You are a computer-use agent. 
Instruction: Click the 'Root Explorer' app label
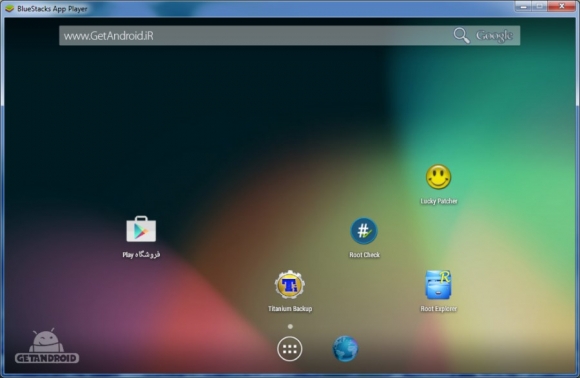(x=439, y=309)
